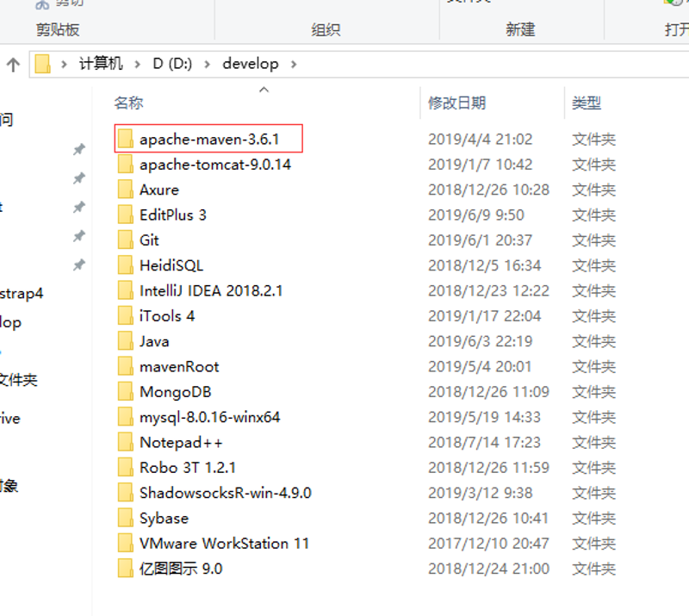Navigate to 计算机 in the address bar
The height and width of the screenshot is (616, 689).
pos(101,63)
